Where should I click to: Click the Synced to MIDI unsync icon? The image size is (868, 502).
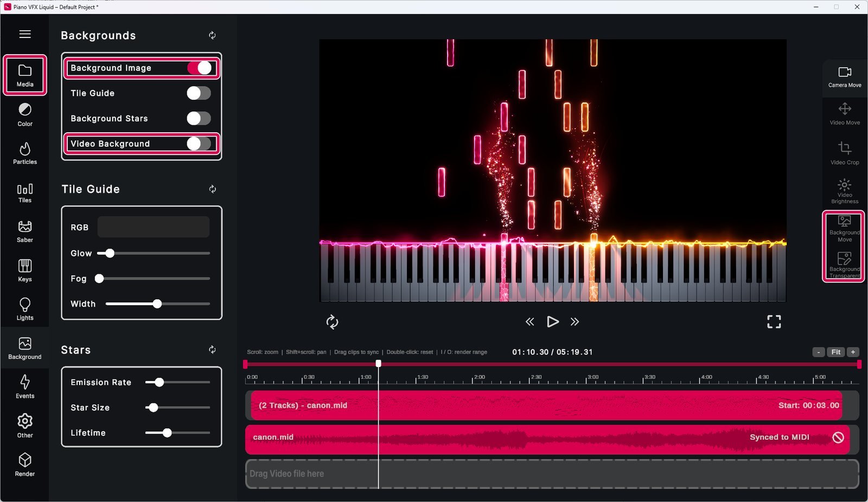click(x=838, y=437)
